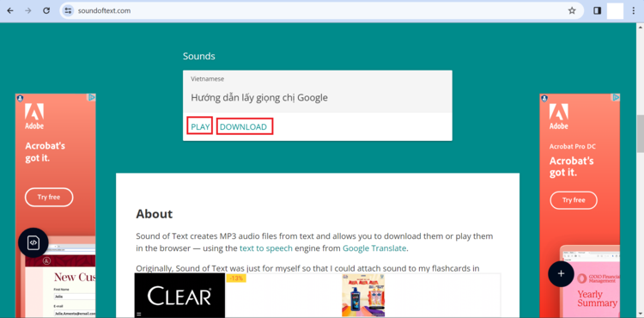The height and width of the screenshot is (318, 644).
Task: Click the 'Vietnamese' language label
Action: (208, 79)
